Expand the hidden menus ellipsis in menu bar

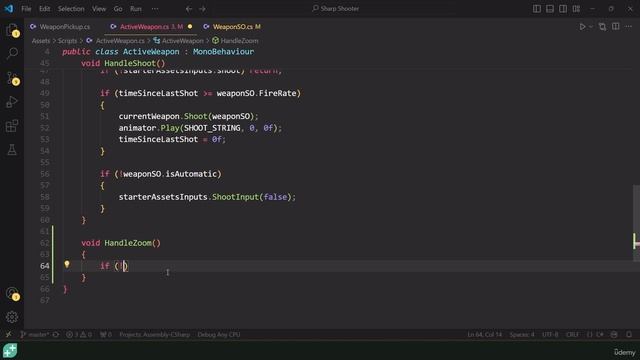[x=155, y=9]
